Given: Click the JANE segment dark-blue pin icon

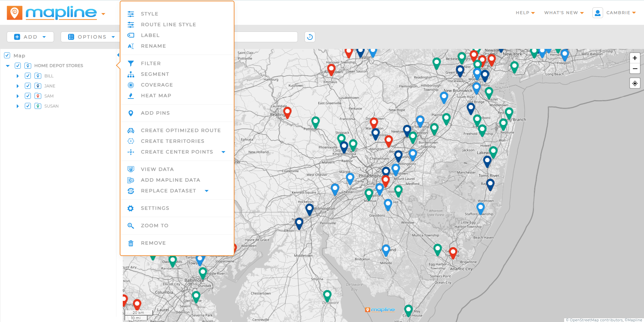Looking at the screenshot, I should (38, 86).
